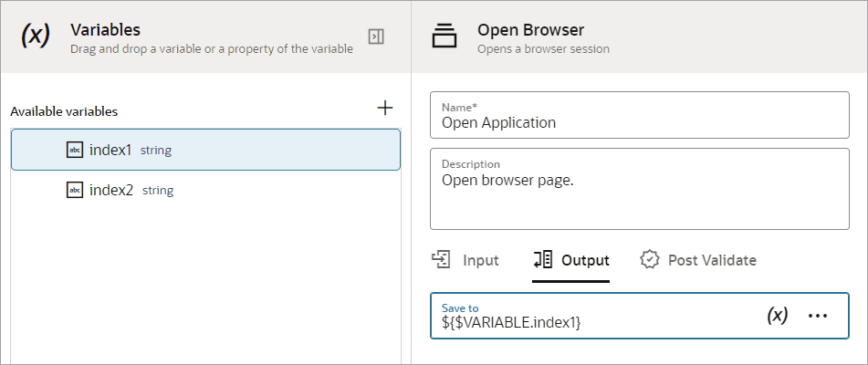The image size is (868, 365).
Task: Click the string type label of index1
Action: click(155, 150)
